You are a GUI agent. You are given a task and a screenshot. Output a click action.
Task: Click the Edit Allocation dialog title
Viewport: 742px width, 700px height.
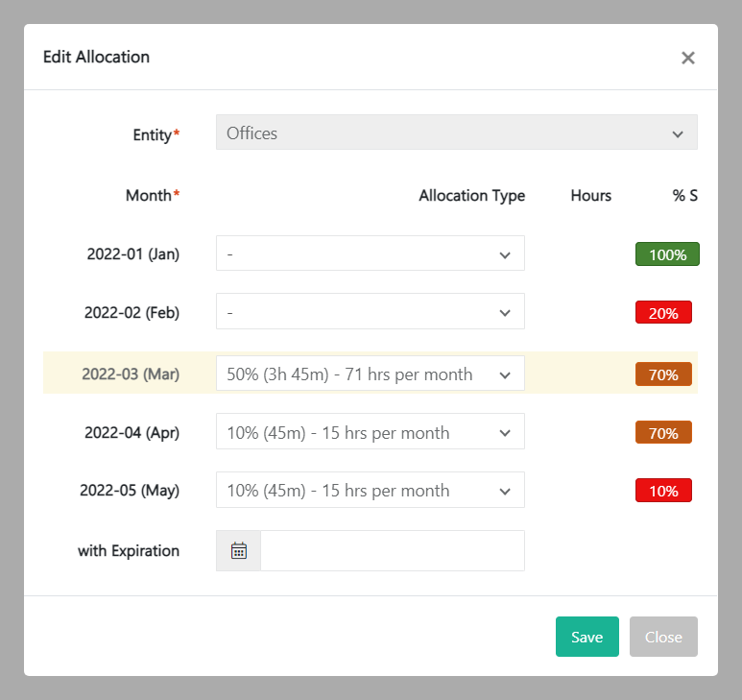[96, 57]
